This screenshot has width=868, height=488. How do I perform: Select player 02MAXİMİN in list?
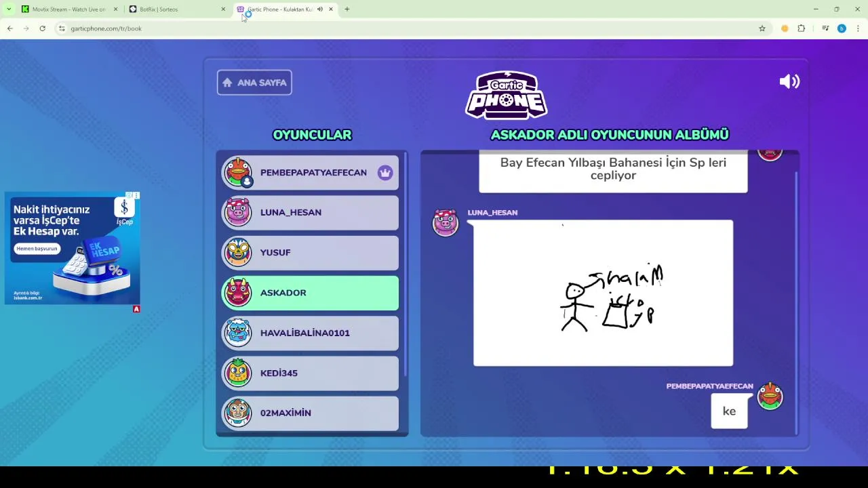point(311,413)
